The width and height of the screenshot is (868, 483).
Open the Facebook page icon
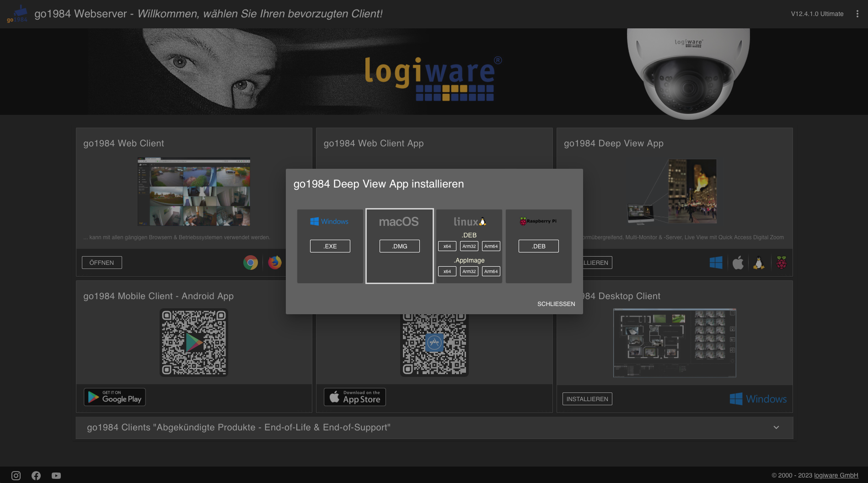36,476
